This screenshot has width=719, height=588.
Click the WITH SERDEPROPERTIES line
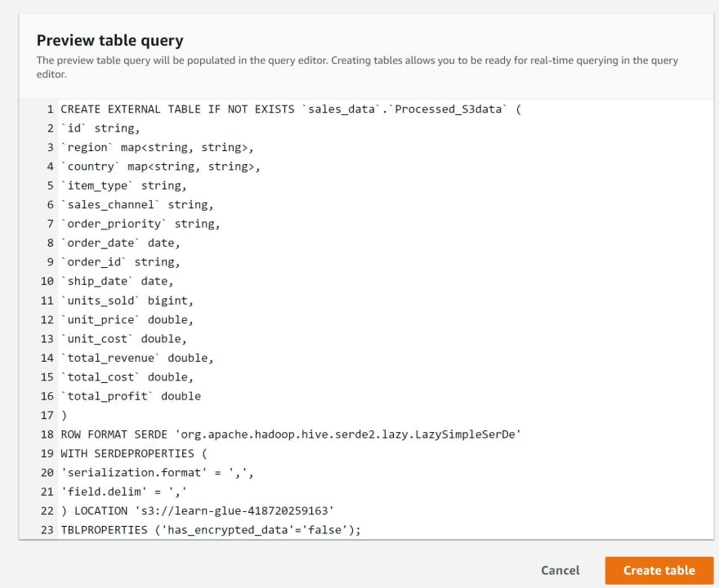pos(133,454)
